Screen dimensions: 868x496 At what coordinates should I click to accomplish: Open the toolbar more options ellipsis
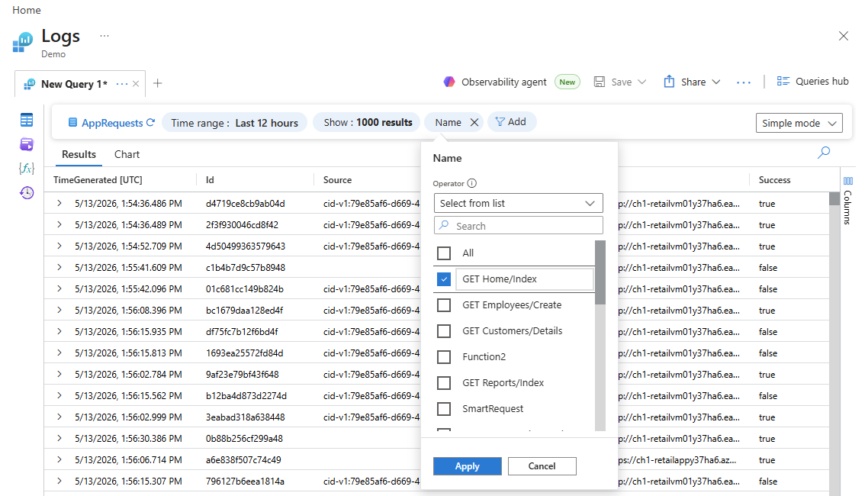pyautogui.click(x=744, y=82)
